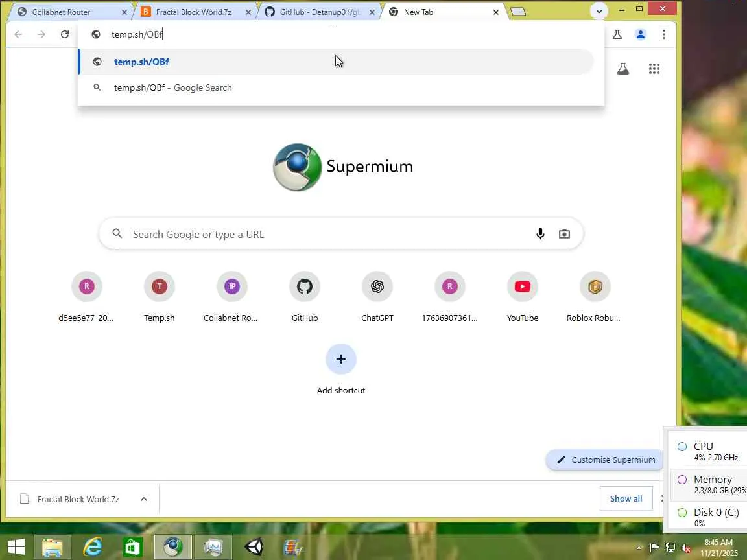
Task: Select the temp.sh/QBf URL suggestion
Action: point(337,62)
